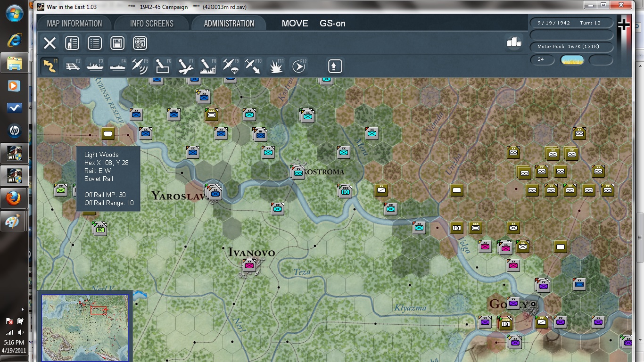The width and height of the screenshot is (644, 362).
Task: Click the minimap thumbnail in the corner
Action: [85, 328]
